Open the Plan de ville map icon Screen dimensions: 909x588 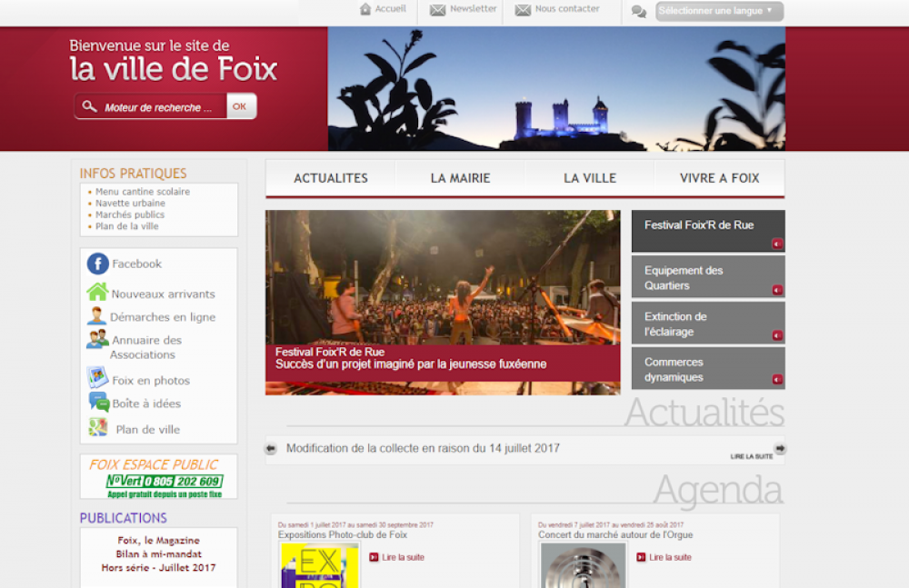(x=98, y=428)
